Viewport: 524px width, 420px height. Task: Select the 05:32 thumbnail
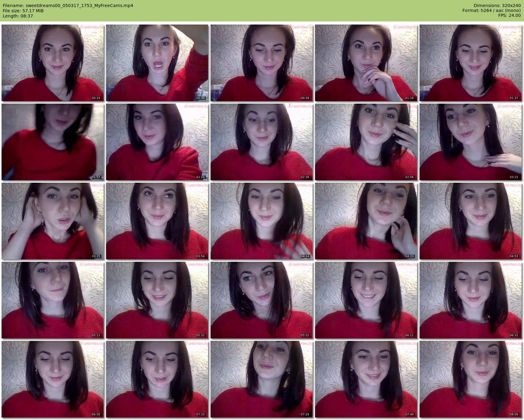pyautogui.click(x=157, y=300)
